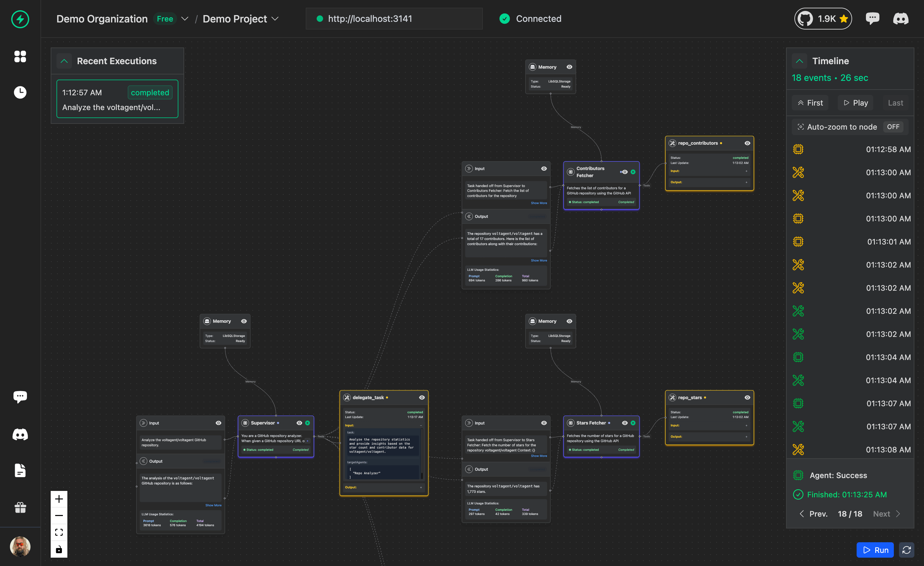Click the refresh icon next to Run

906,550
